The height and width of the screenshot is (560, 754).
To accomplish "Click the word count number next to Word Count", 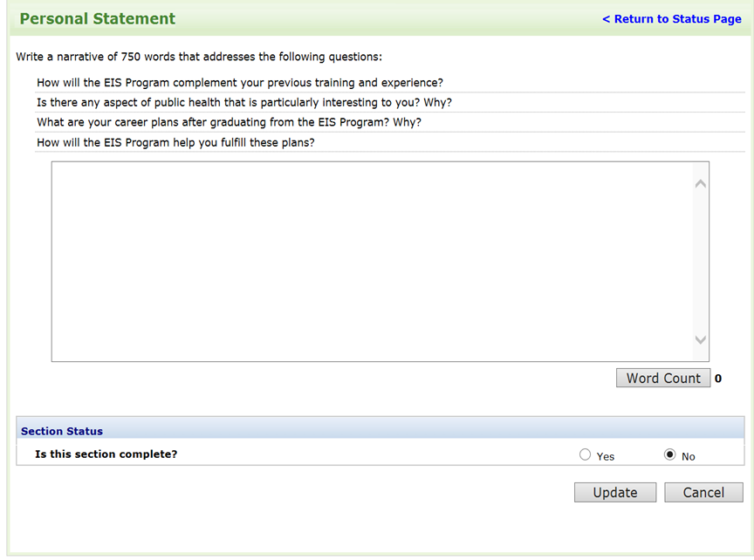I will click(x=718, y=379).
